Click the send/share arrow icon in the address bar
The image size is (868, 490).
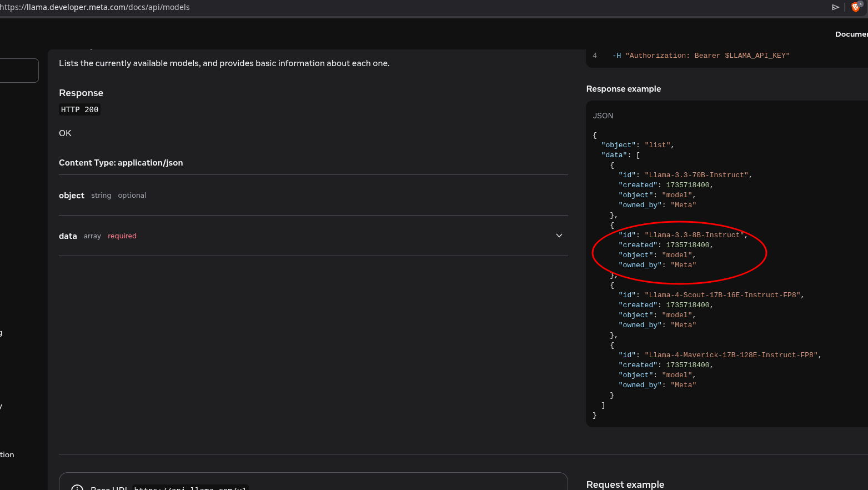click(x=835, y=7)
